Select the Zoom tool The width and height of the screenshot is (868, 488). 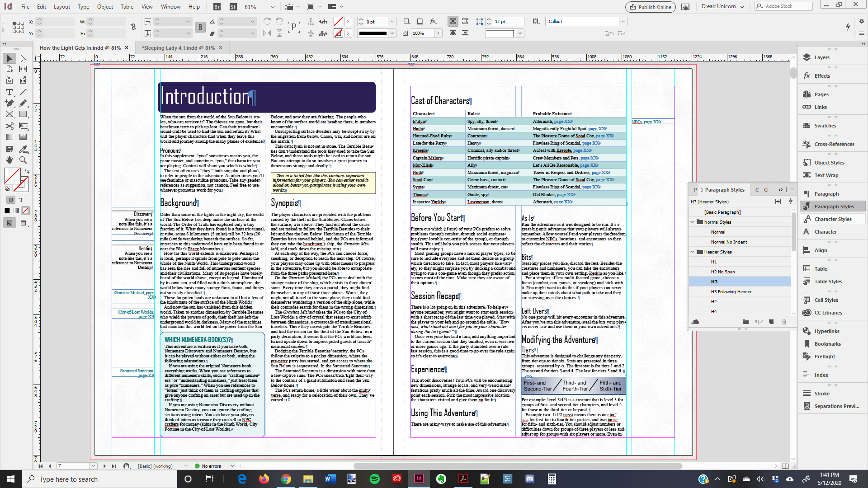[23, 160]
